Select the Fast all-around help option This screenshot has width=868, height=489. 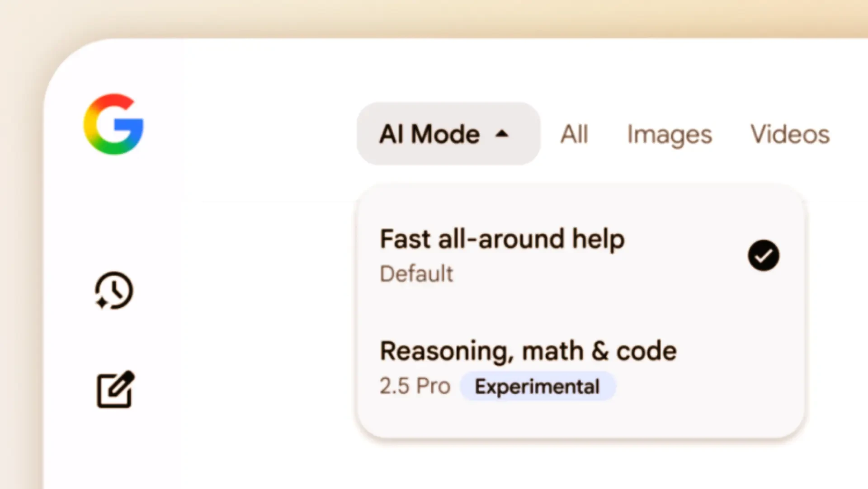(580, 255)
